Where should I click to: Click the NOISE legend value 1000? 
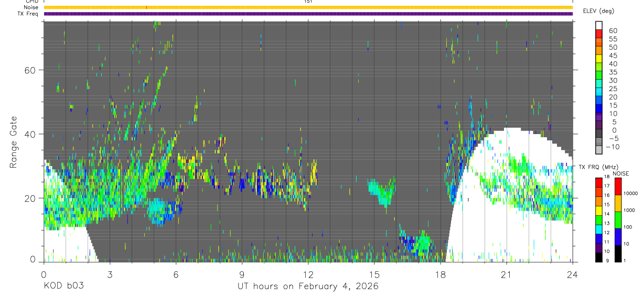click(630, 210)
